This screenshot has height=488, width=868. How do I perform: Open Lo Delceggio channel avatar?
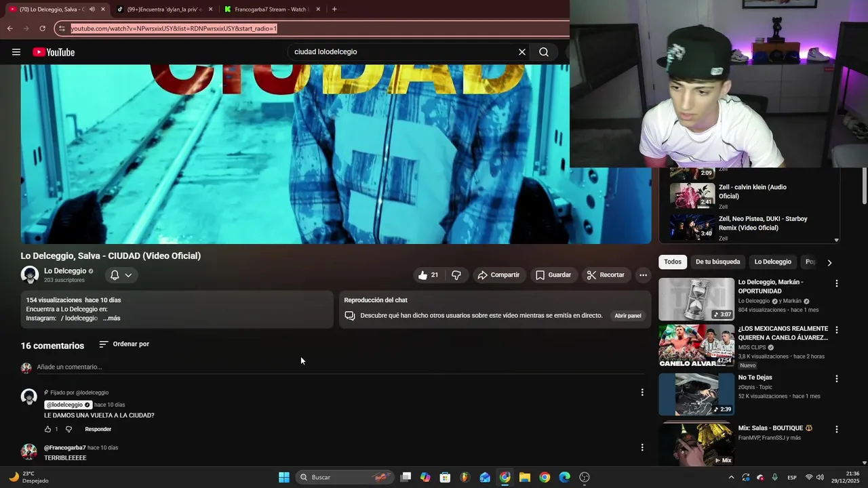30,274
